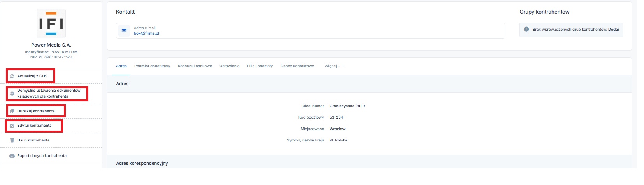Expand the Więcej... dropdown tab
The height and width of the screenshot is (185, 644).
tap(334, 66)
